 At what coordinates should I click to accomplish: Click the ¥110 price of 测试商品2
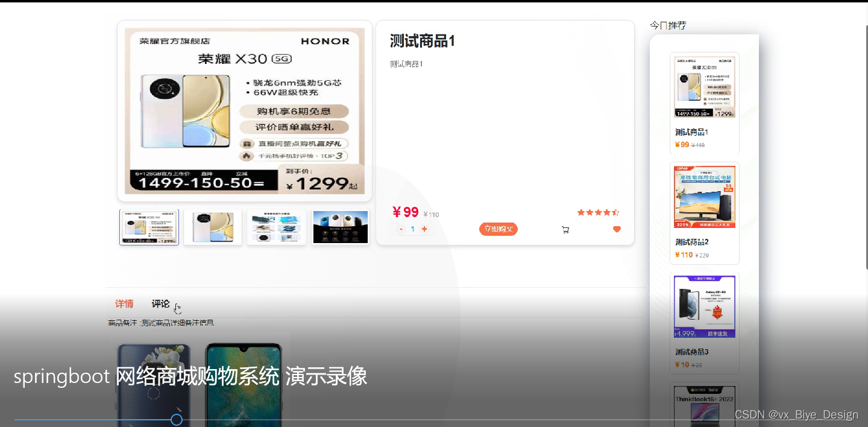point(684,255)
